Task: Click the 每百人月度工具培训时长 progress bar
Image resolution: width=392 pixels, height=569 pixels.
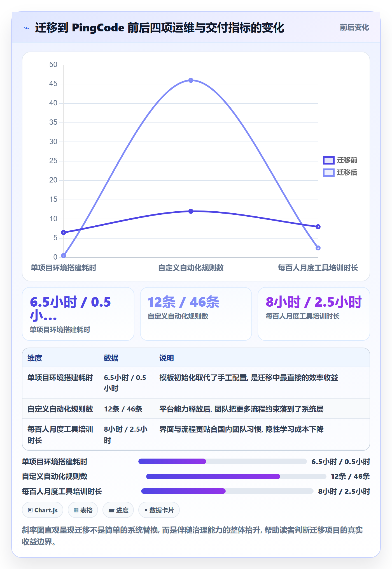Action: 227,491
